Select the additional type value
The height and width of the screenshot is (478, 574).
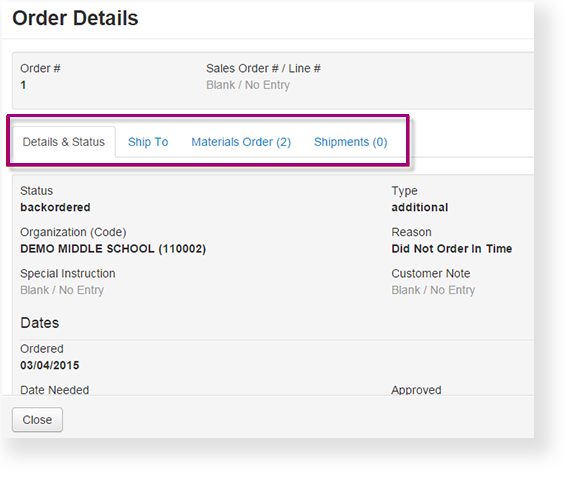(x=420, y=207)
